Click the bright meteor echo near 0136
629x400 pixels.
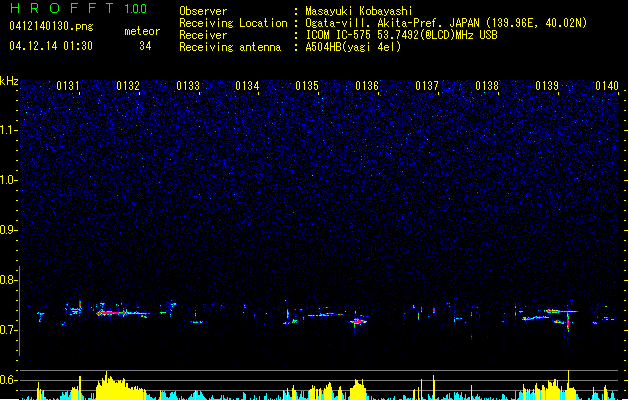point(358,321)
